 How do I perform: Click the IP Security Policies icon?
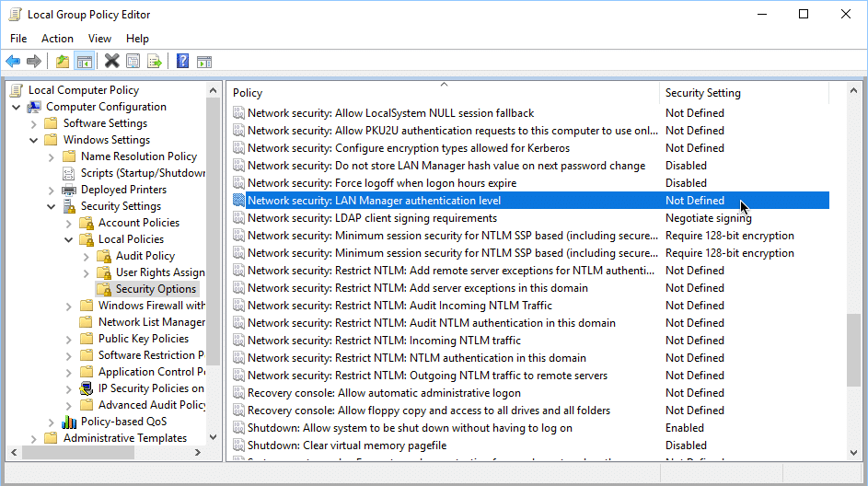click(x=87, y=388)
